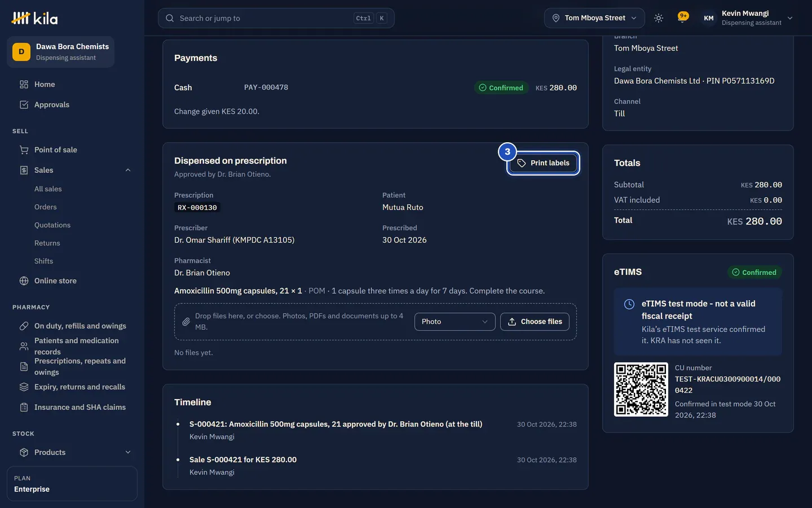Click the Online store globe icon

click(24, 281)
